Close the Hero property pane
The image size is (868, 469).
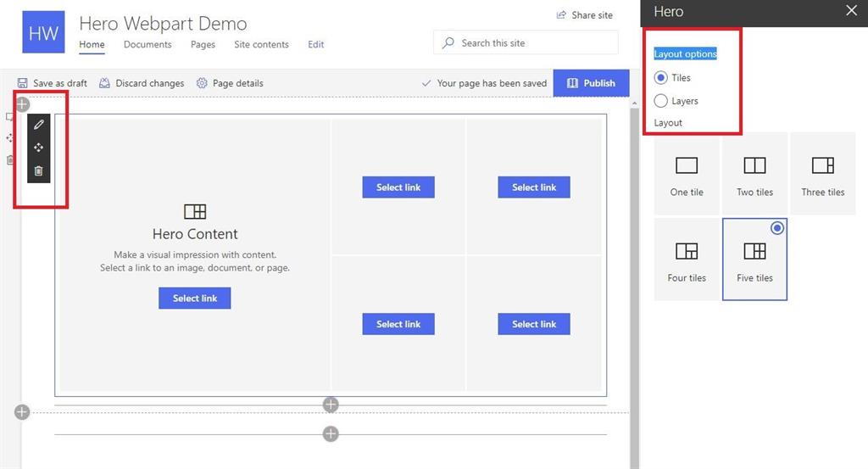pyautogui.click(x=851, y=10)
